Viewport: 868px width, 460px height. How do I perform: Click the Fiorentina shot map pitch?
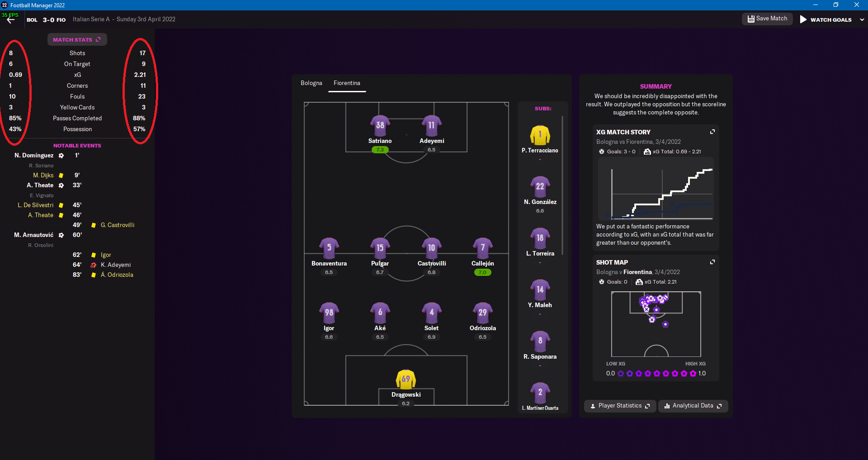(656, 324)
